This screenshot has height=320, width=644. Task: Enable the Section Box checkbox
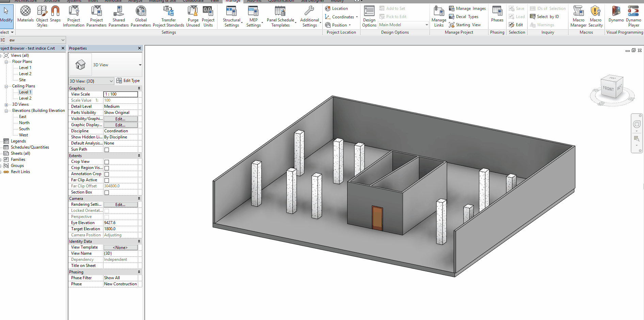point(107,192)
